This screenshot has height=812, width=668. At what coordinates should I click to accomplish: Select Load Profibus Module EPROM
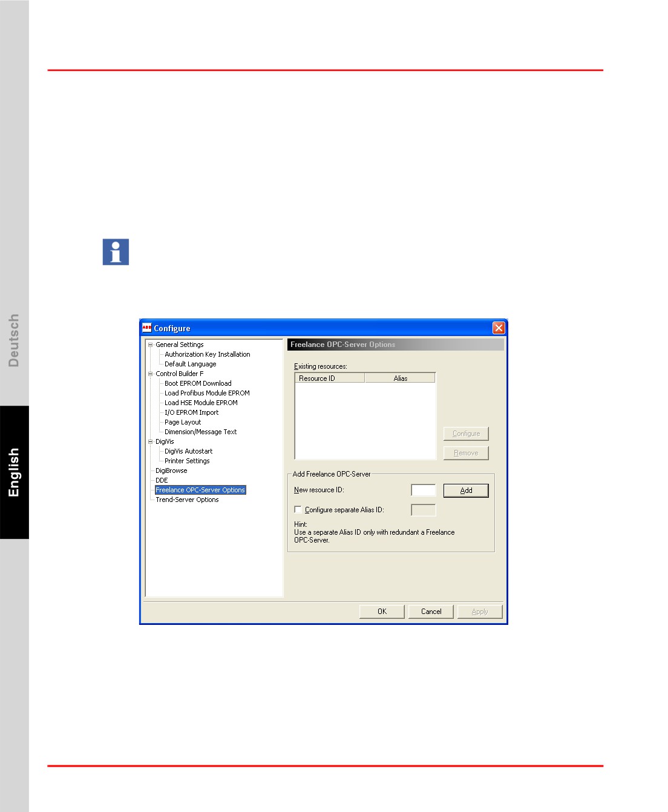pos(207,393)
